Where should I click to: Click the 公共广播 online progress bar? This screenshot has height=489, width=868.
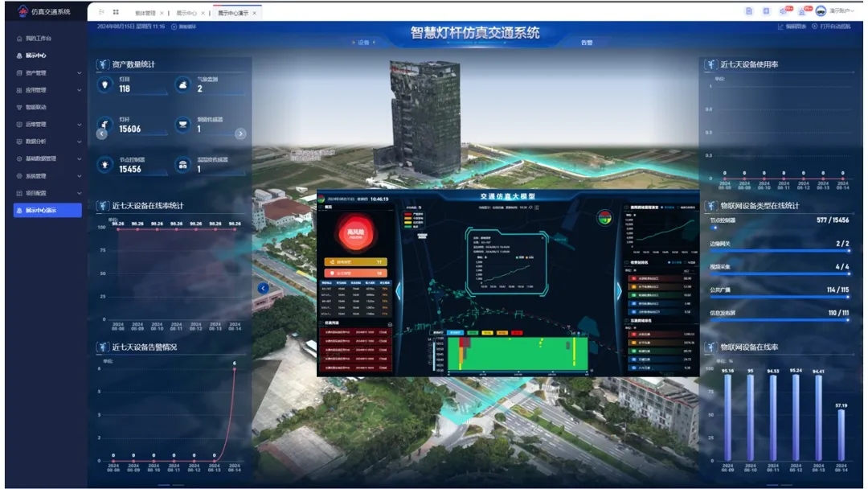pyautogui.click(x=777, y=297)
